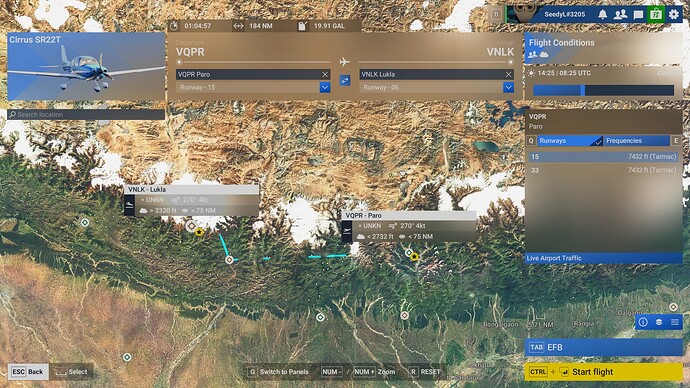Open the map information icon
The image size is (690, 388).
tap(643, 322)
